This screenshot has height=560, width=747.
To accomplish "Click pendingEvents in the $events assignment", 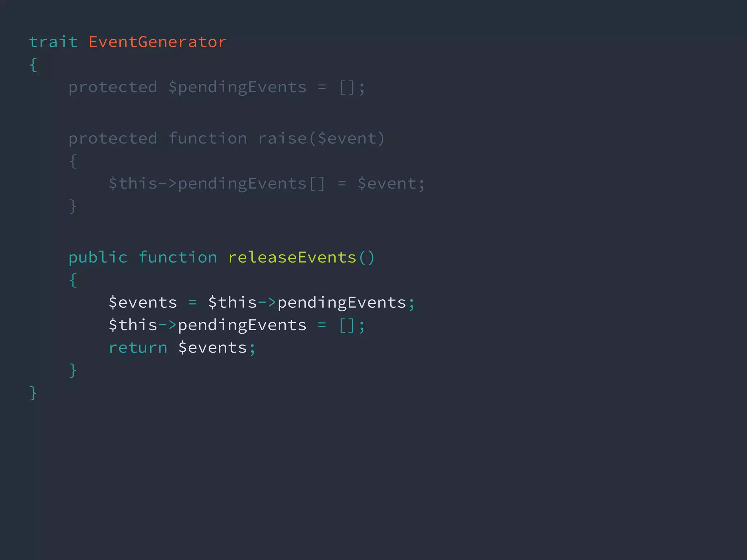I will 342,303.
